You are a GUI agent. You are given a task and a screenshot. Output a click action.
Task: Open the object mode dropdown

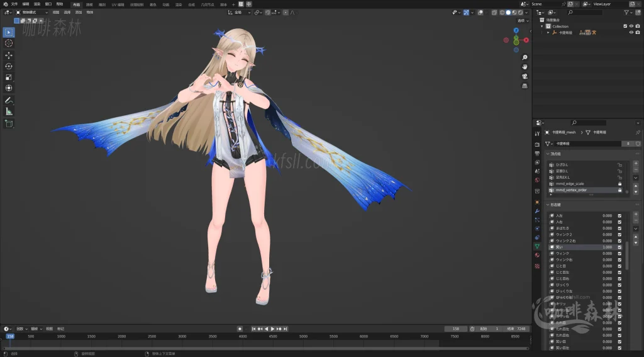click(x=31, y=13)
